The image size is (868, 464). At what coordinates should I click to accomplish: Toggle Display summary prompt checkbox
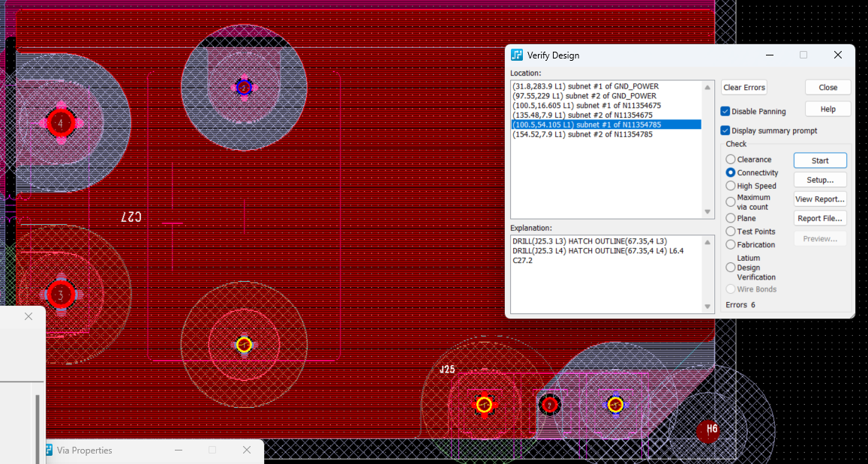[725, 130]
